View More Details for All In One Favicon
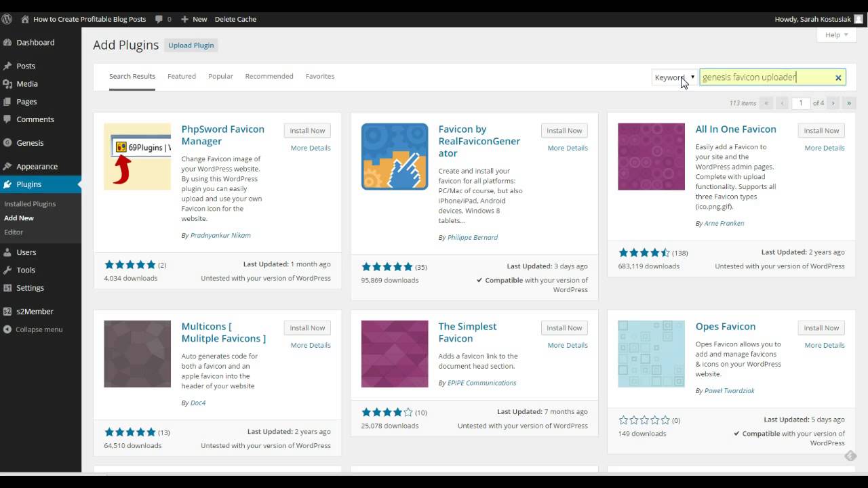The height and width of the screenshot is (488, 868). (x=825, y=148)
